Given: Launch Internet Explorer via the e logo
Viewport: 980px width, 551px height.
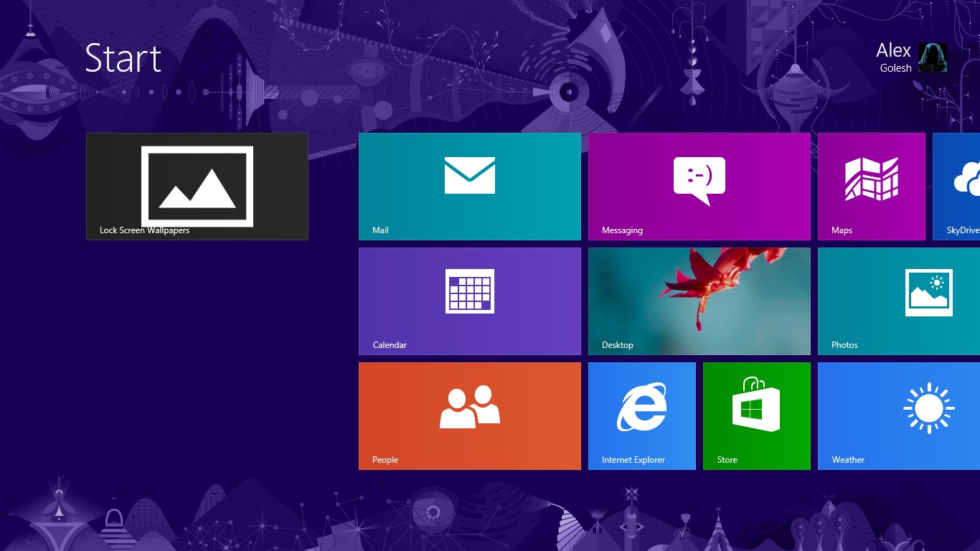Looking at the screenshot, I should click(x=641, y=407).
